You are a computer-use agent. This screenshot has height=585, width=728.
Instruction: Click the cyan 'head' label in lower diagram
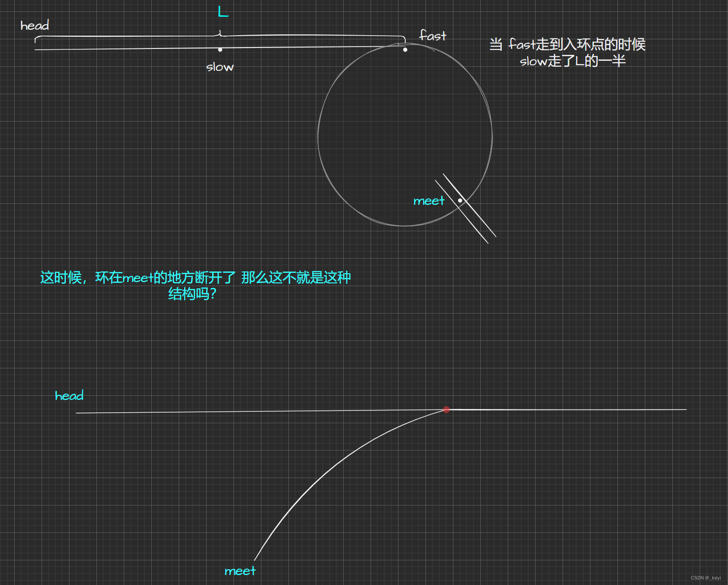point(69,395)
